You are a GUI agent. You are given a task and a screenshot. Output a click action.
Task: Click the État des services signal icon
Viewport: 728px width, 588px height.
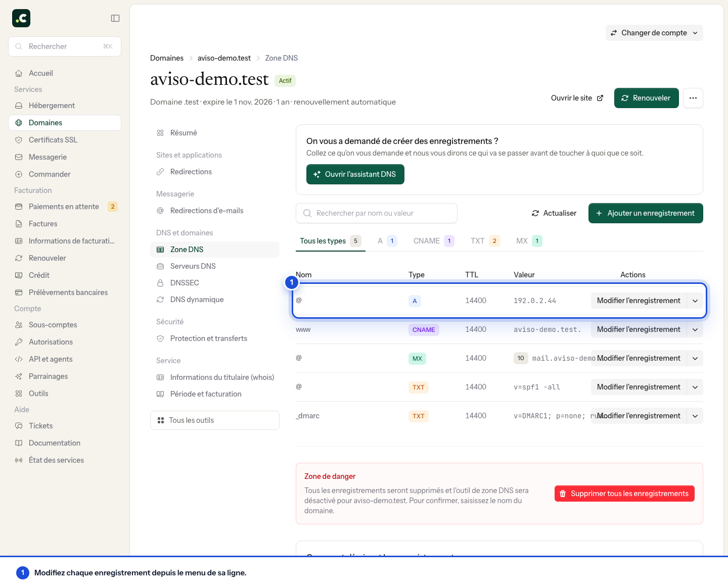click(19, 460)
